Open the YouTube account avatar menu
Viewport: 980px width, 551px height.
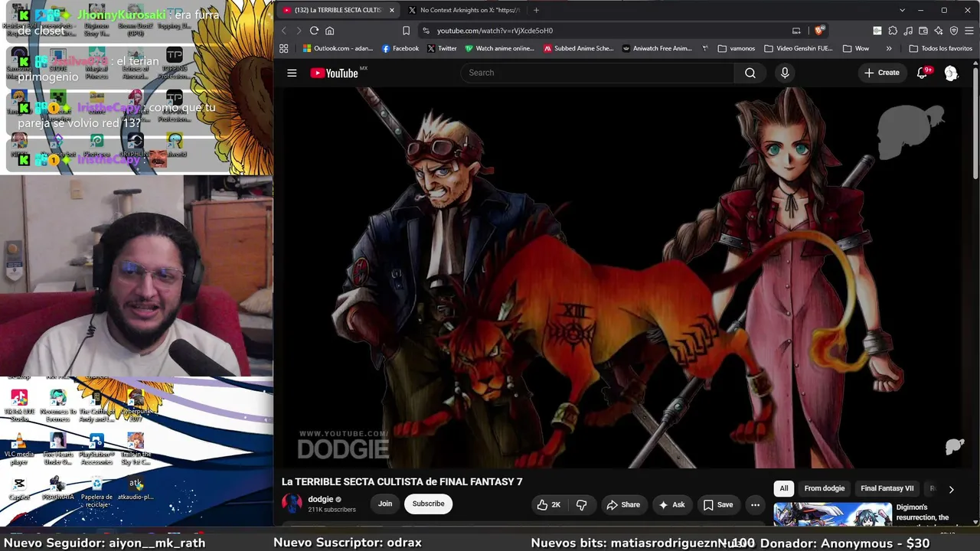[x=951, y=73]
